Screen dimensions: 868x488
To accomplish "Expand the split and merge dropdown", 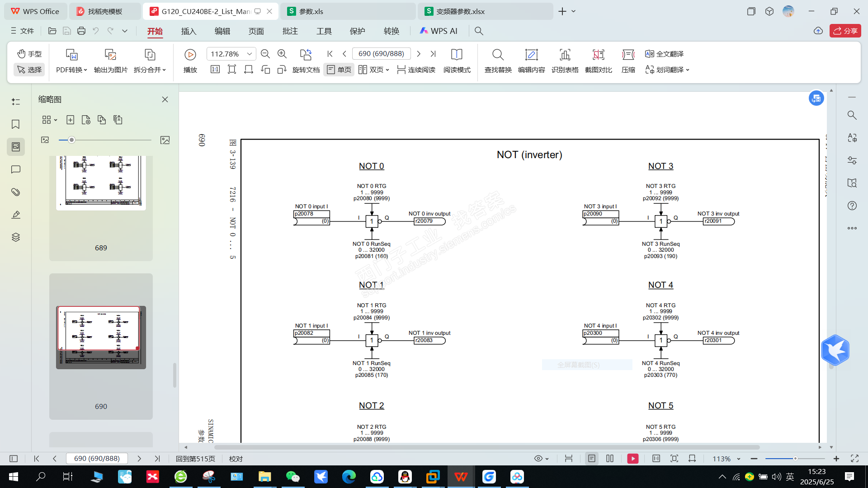I will click(150, 70).
